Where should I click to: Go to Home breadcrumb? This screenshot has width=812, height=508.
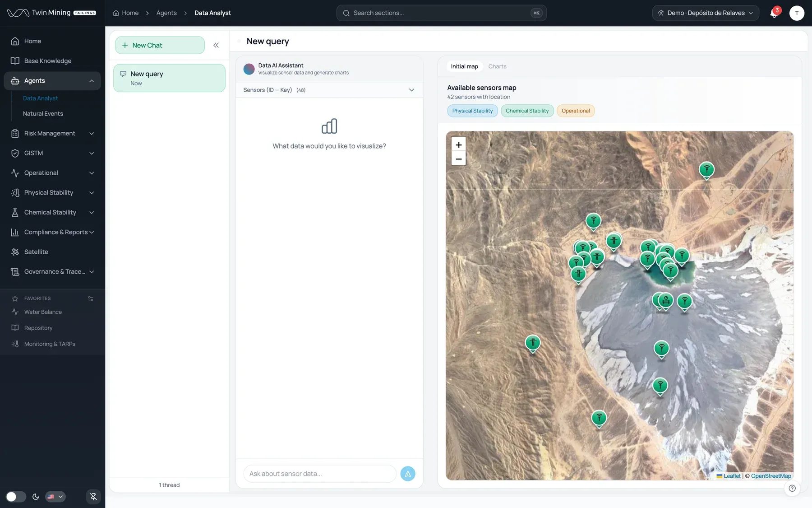[x=125, y=13]
